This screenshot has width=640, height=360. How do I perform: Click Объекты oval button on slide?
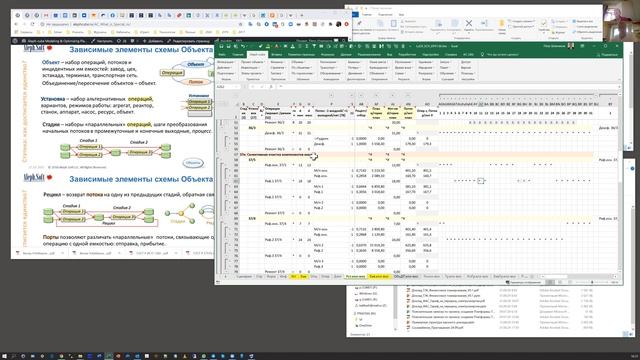(x=193, y=162)
